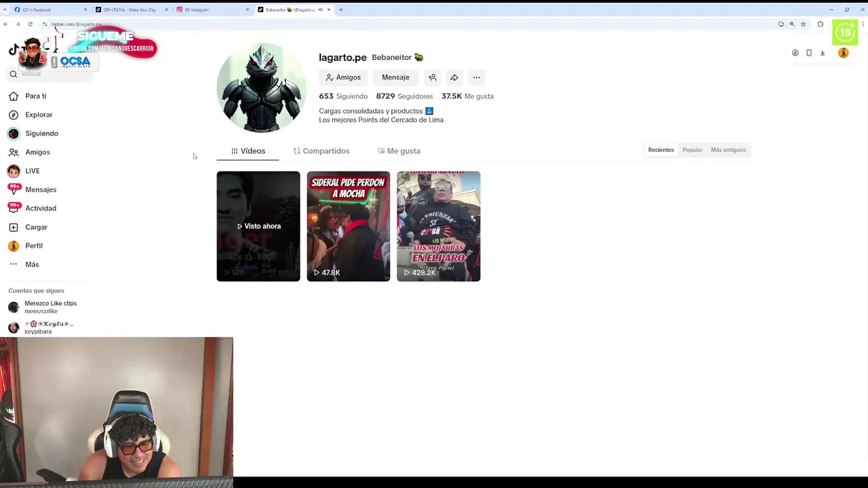Select the Videos tab
The width and height of the screenshot is (868, 488).
pyautogui.click(x=248, y=151)
